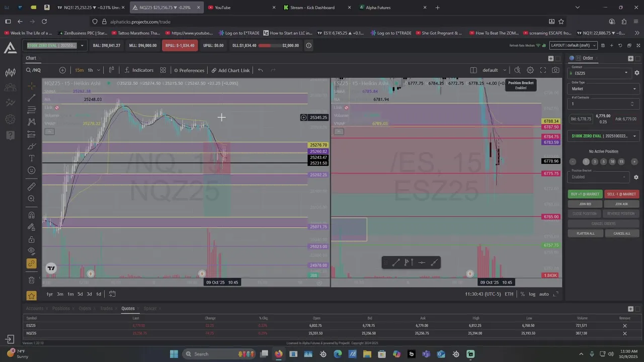644x362 pixels.
Task: Open the chart layout split icon
Action: [x=473, y=70]
